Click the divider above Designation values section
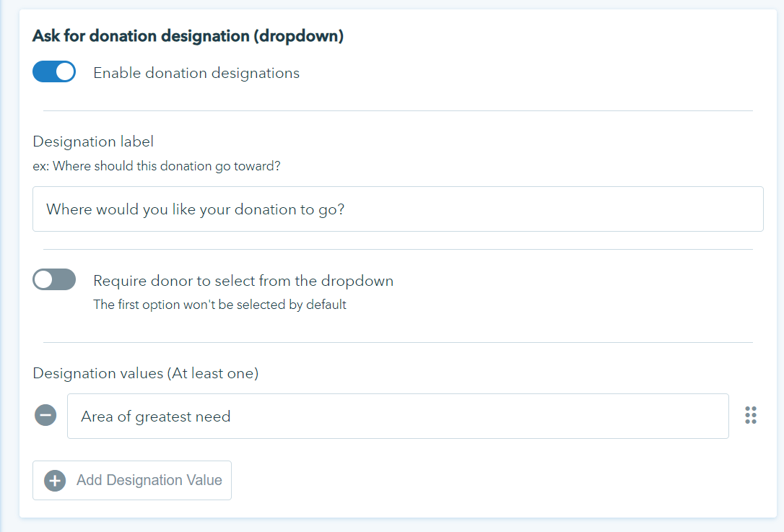Image resolution: width=784 pixels, height=532 pixels. click(x=397, y=342)
